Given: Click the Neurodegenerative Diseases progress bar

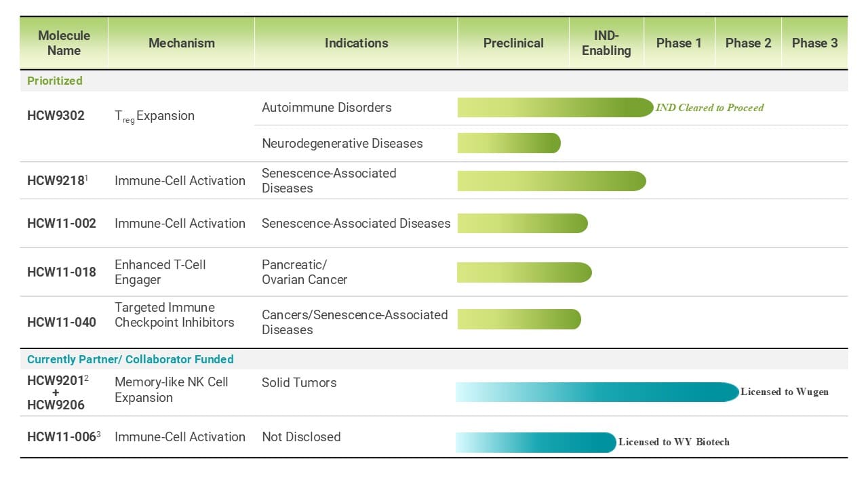Looking at the screenshot, I should point(509,143).
